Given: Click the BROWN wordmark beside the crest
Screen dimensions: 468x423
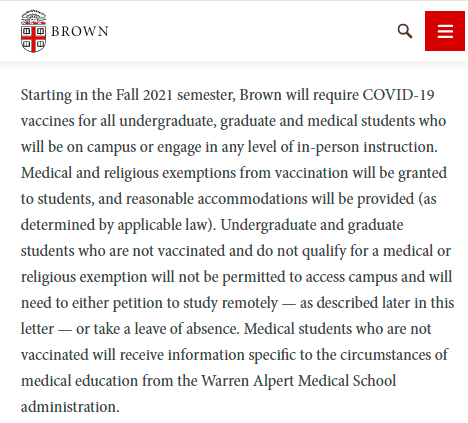Looking at the screenshot, I should (x=80, y=31).
